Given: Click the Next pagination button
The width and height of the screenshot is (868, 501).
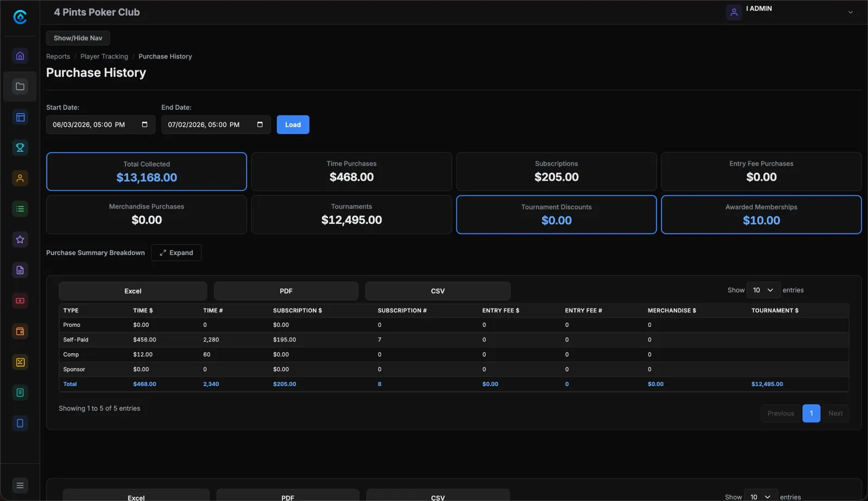Looking at the screenshot, I should (x=835, y=413).
